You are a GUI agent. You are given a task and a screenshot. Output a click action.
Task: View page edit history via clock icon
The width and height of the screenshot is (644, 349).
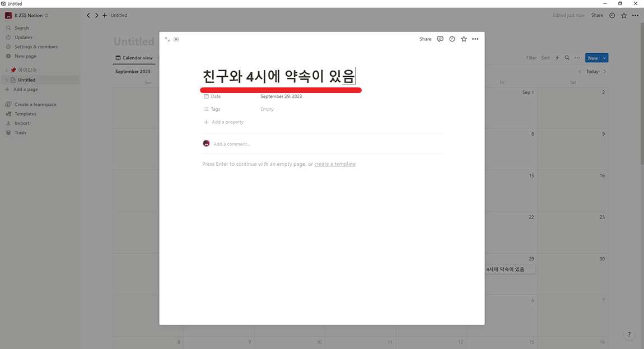(452, 39)
